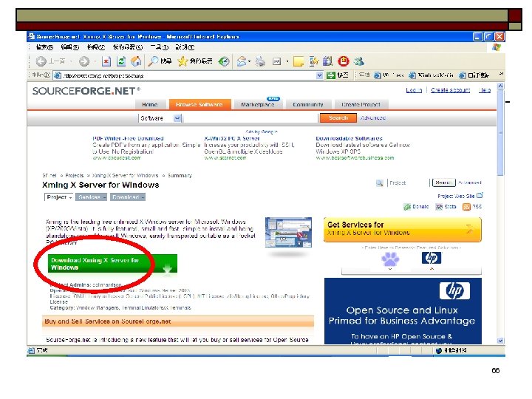Open the Create Project tab
532x399 pixels.
tap(361, 104)
